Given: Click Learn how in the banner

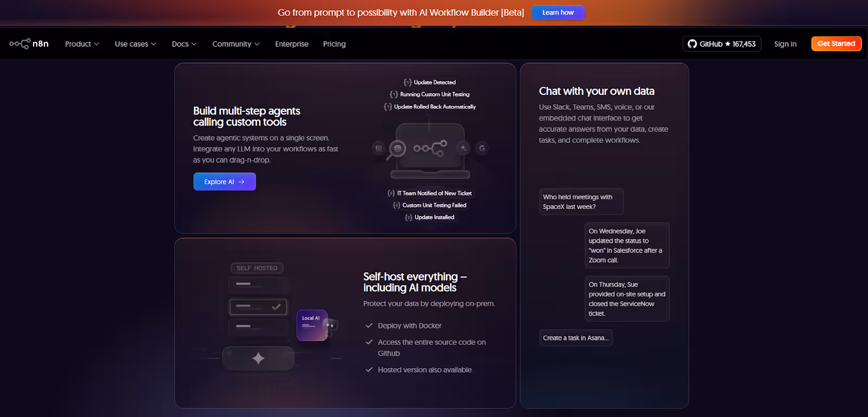Looking at the screenshot, I should point(558,12).
